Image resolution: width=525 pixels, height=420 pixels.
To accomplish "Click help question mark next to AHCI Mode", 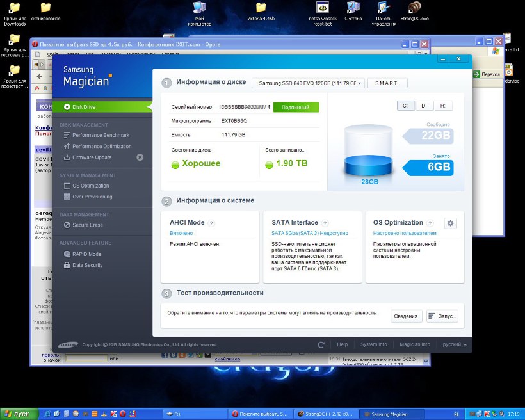I will tap(211, 223).
